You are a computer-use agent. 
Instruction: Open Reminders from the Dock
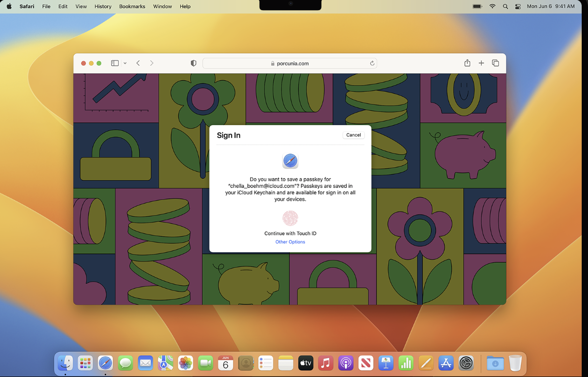click(x=266, y=362)
